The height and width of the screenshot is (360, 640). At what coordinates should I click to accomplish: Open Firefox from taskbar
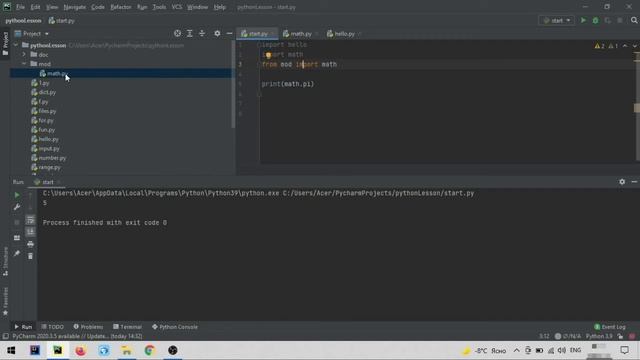[80, 350]
